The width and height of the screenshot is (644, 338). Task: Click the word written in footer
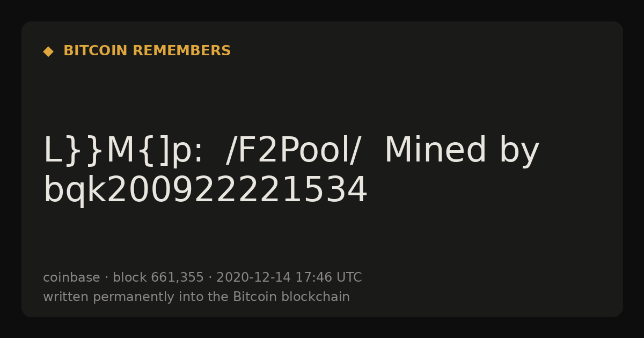coord(66,297)
